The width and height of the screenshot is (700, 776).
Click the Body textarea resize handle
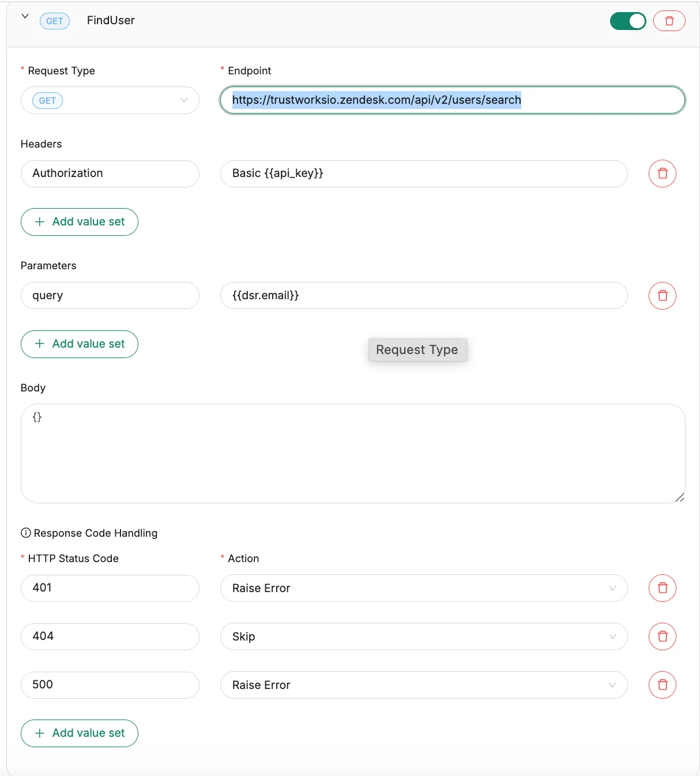pyautogui.click(x=680, y=498)
